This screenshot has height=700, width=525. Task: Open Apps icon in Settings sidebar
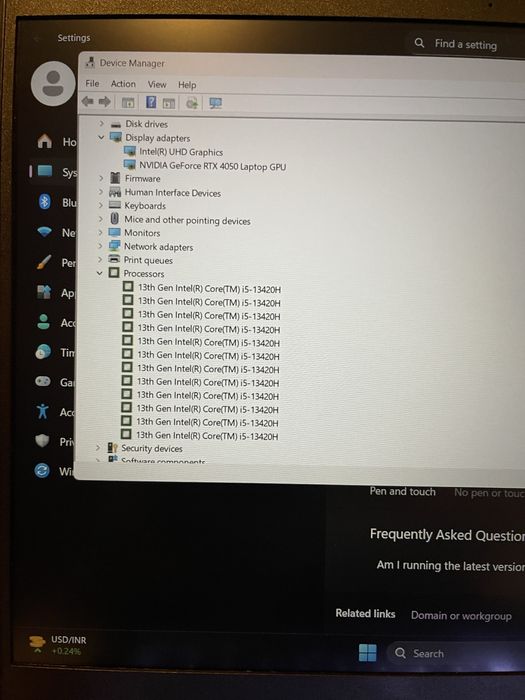[44, 292]
